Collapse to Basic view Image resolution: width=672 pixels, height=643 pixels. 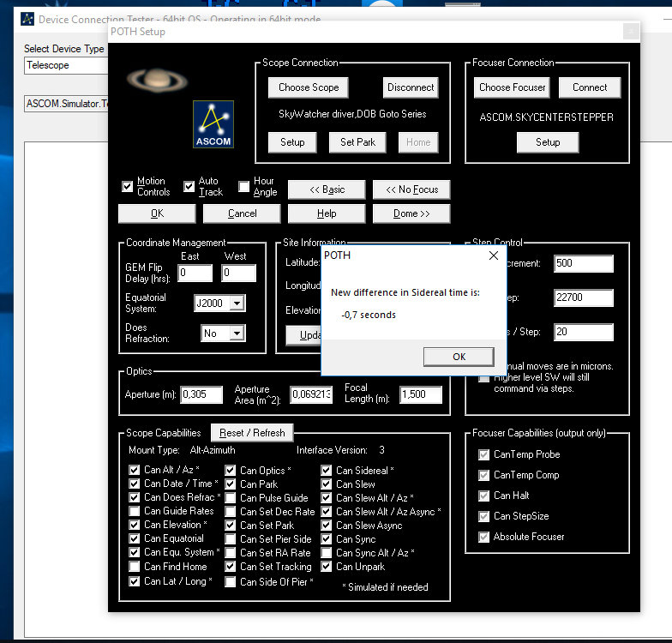coord(327,189)
